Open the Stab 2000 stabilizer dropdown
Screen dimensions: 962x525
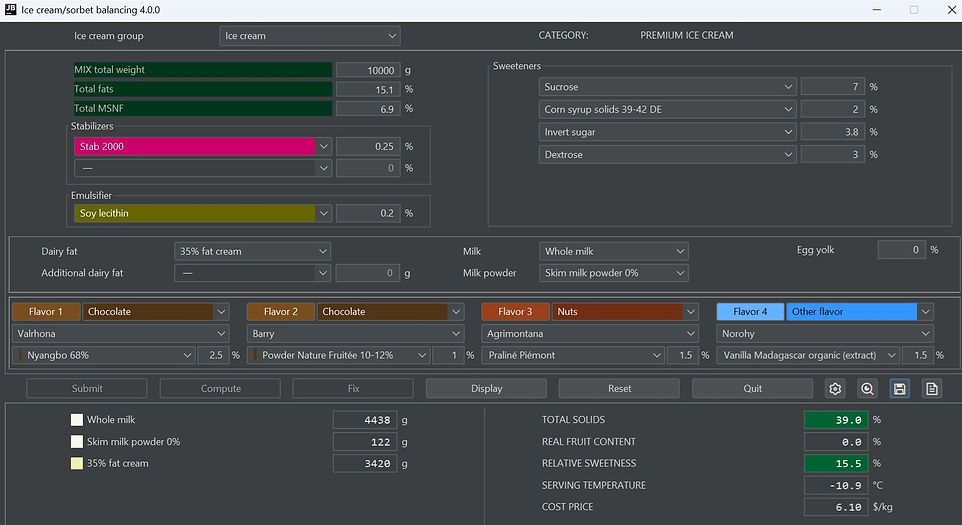coord(202,147)
